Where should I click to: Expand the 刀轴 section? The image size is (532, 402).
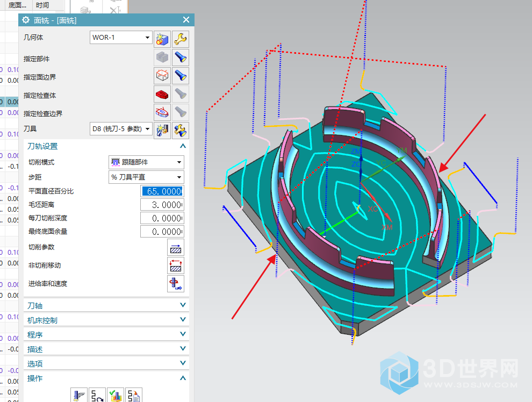click(x=183, y=305)
